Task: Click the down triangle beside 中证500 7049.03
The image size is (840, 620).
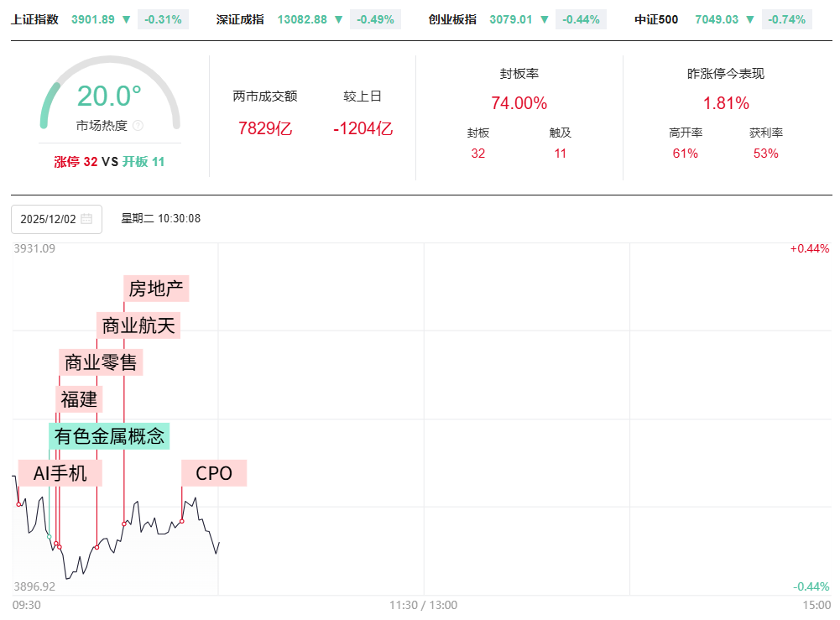Action: pyautogui.click(x=750, y=19)
